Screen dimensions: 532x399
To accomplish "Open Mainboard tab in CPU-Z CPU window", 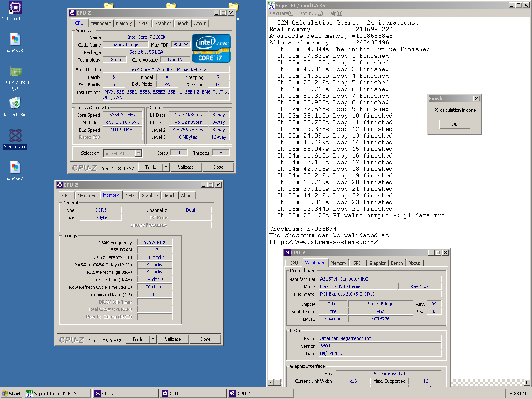I will point(101,23).
